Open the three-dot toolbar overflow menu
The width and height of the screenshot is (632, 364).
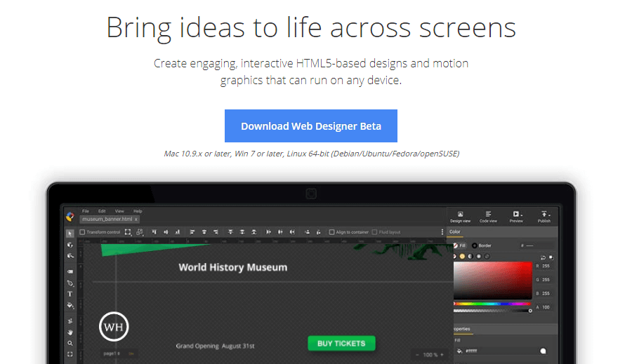coord(442,232)
